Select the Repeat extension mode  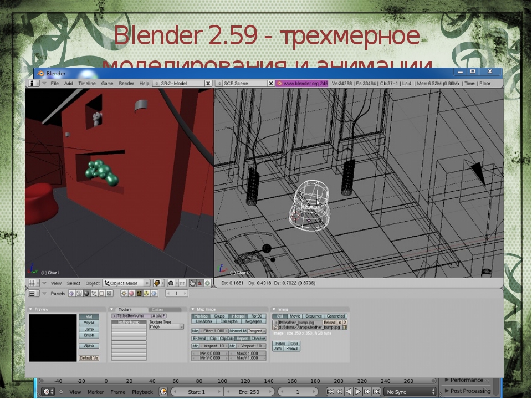243,339
